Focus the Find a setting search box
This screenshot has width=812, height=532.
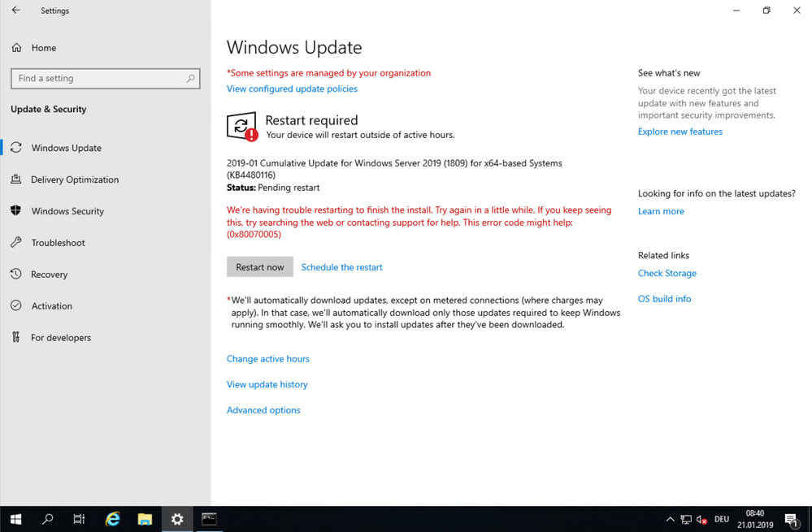[105, 78]
